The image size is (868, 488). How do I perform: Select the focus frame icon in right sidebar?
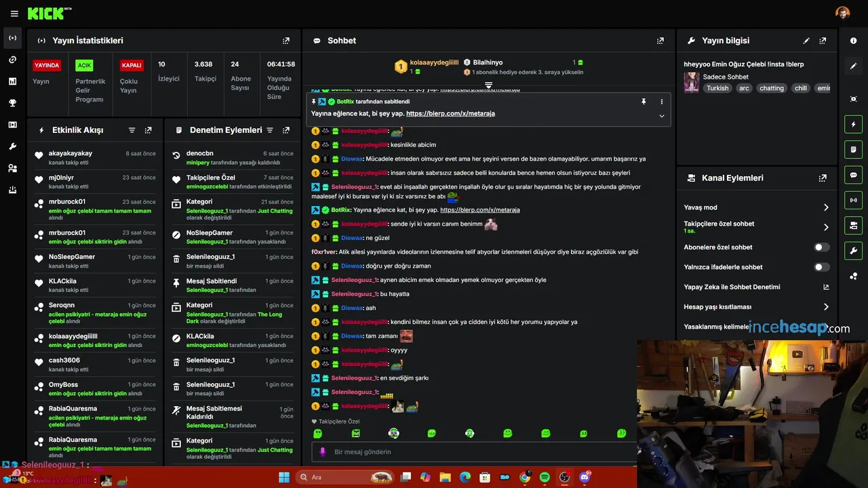[853, 99]
